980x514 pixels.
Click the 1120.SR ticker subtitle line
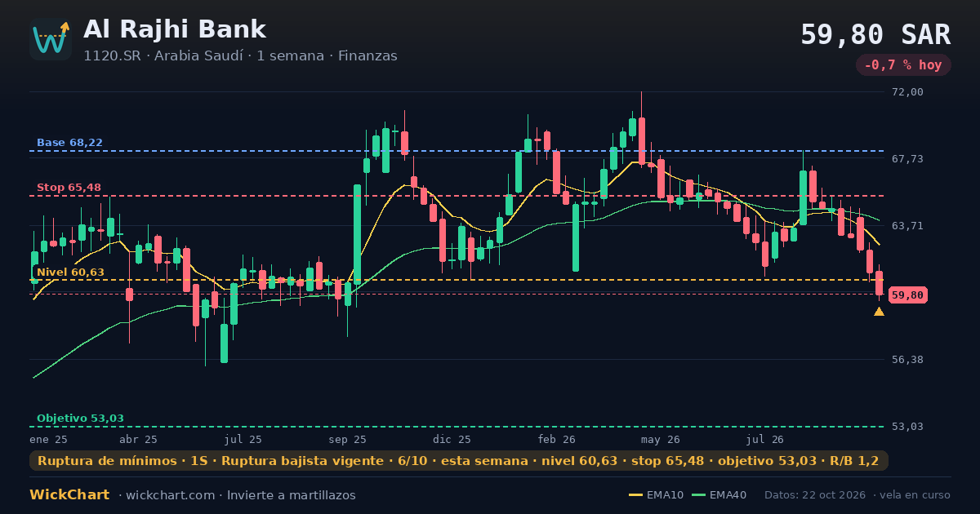(x=240, y=56)
